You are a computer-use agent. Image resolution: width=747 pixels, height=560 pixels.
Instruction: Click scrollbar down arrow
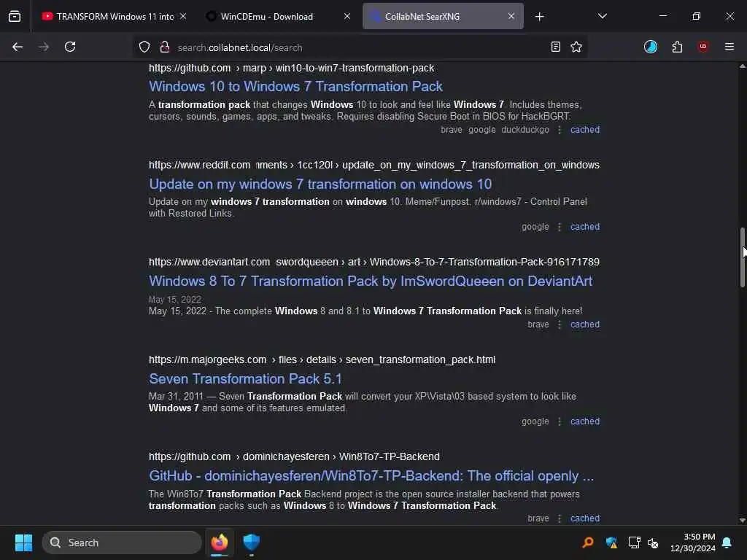[742, 521]
